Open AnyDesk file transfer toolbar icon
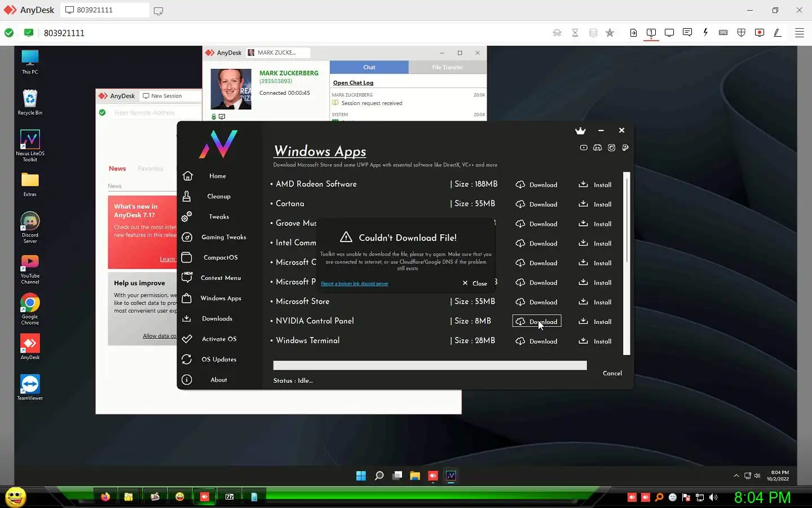The image size is (812, 508). [633, 33]
